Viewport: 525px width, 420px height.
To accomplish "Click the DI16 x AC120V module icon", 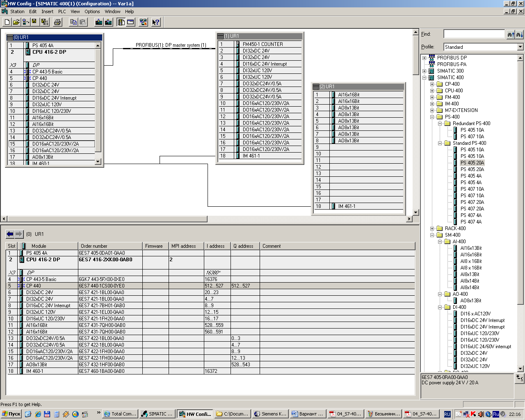I will (455, 314).
